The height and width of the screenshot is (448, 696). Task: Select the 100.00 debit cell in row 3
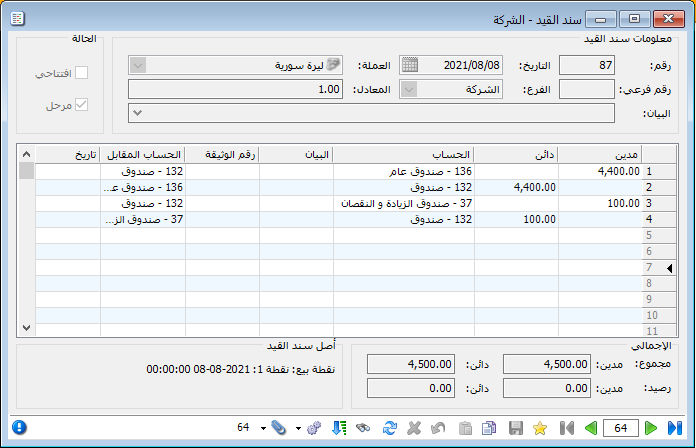(x=600, y=203)
